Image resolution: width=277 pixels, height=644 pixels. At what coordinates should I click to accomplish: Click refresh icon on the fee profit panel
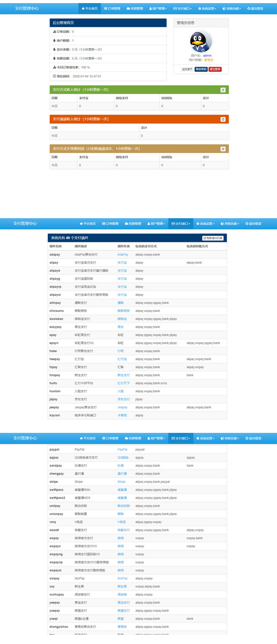tap(223, 149)
